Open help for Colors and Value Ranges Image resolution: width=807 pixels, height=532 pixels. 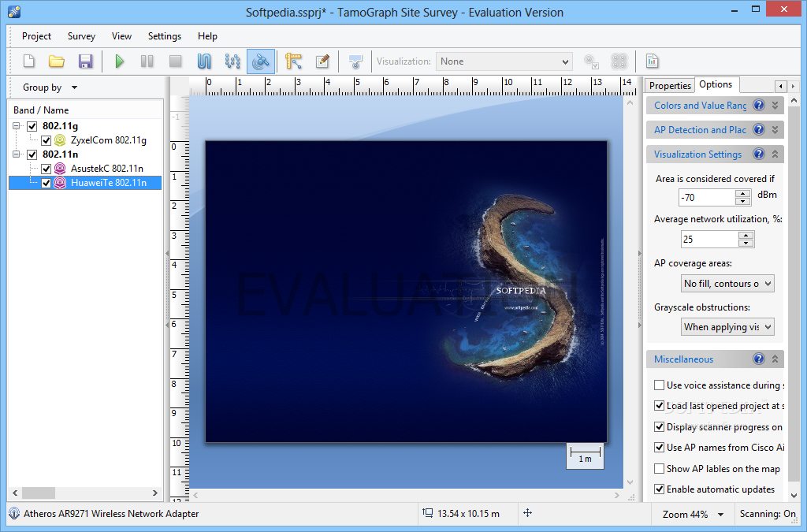coord(759,105)
